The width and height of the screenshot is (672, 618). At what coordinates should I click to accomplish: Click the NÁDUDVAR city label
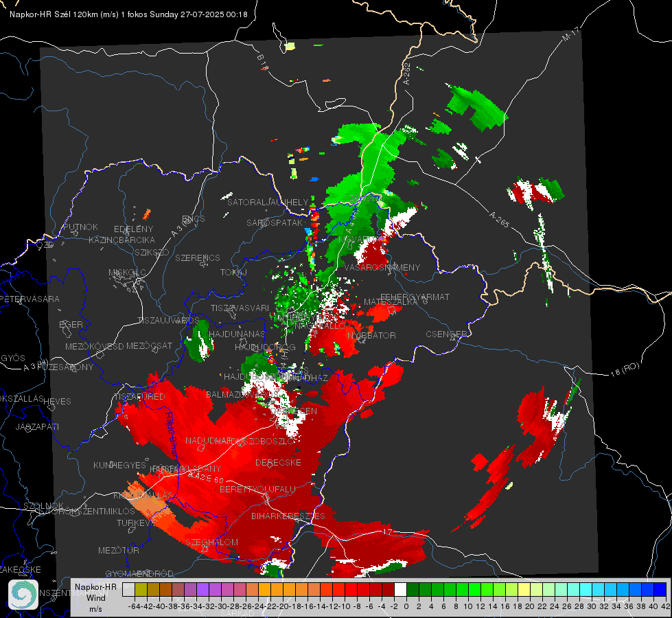point(209,440)
